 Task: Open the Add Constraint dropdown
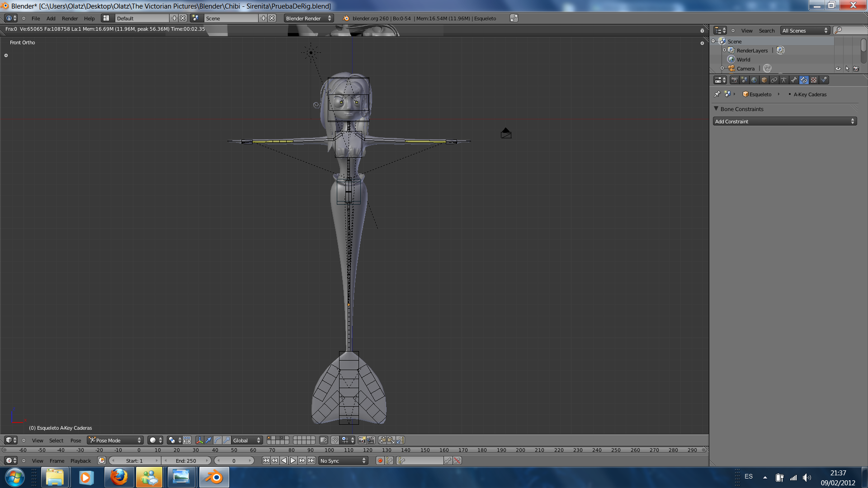(x=784, y=122)
